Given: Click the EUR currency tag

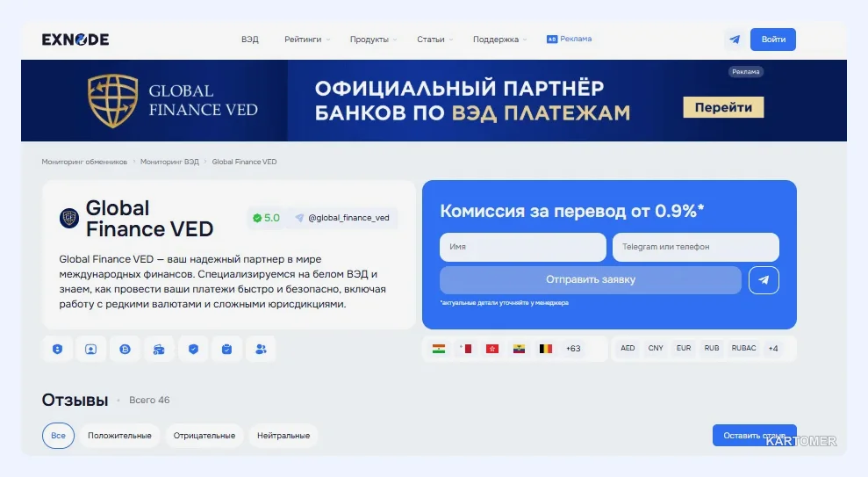Looking at the screenshot, I should tap(684, 349).
